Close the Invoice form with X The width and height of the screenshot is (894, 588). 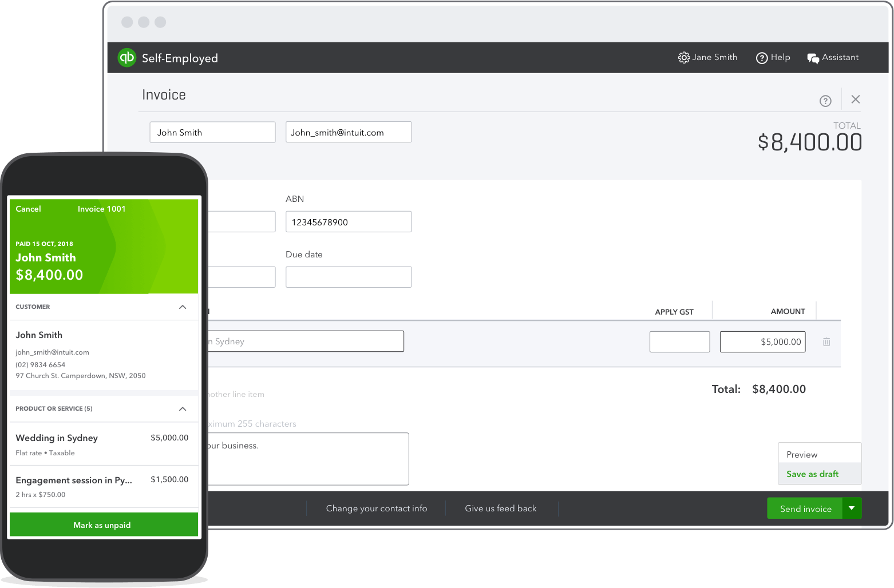pos(856,100)
